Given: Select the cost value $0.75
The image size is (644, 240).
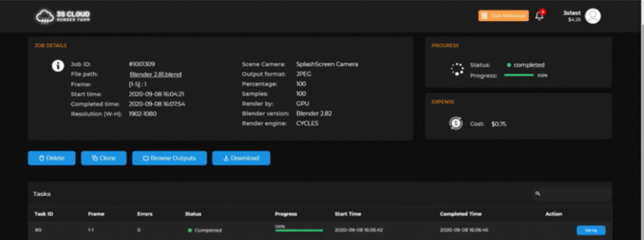Looking at the screenshot, I should pos(499,124).
